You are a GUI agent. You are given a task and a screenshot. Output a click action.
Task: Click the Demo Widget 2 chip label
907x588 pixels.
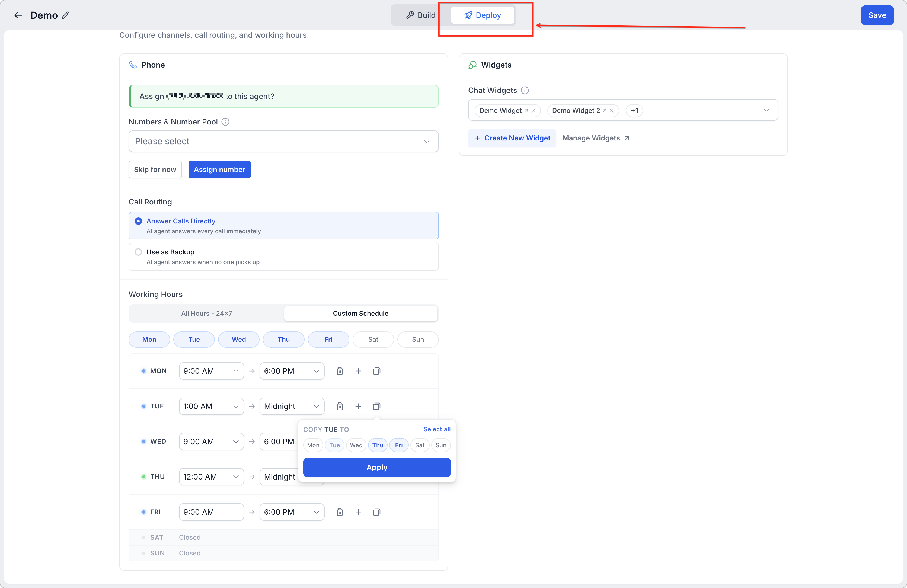[576, 110]
